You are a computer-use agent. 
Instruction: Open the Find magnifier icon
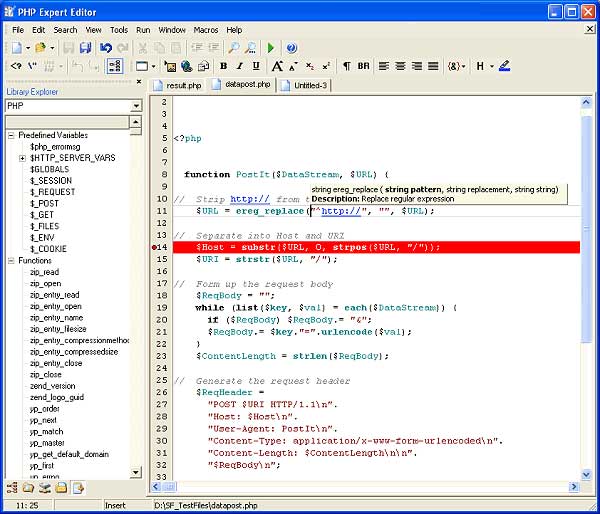point(233,48)
